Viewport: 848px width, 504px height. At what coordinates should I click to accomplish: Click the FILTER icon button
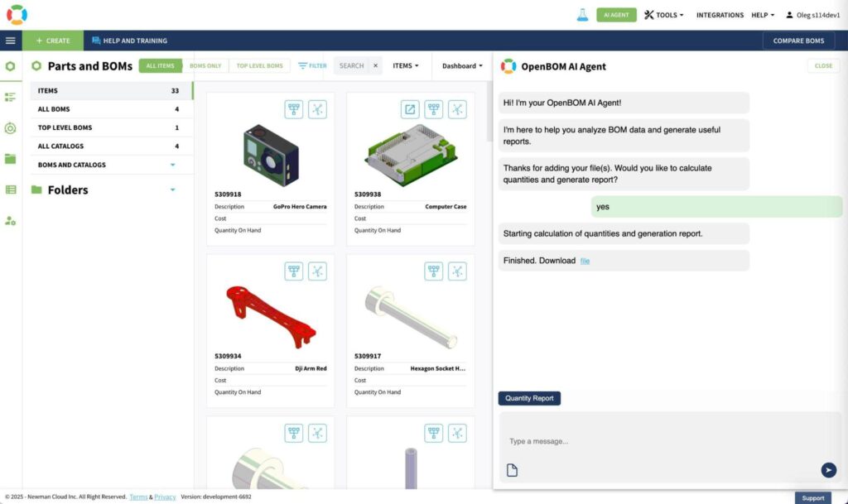click(x=312, y=66)
